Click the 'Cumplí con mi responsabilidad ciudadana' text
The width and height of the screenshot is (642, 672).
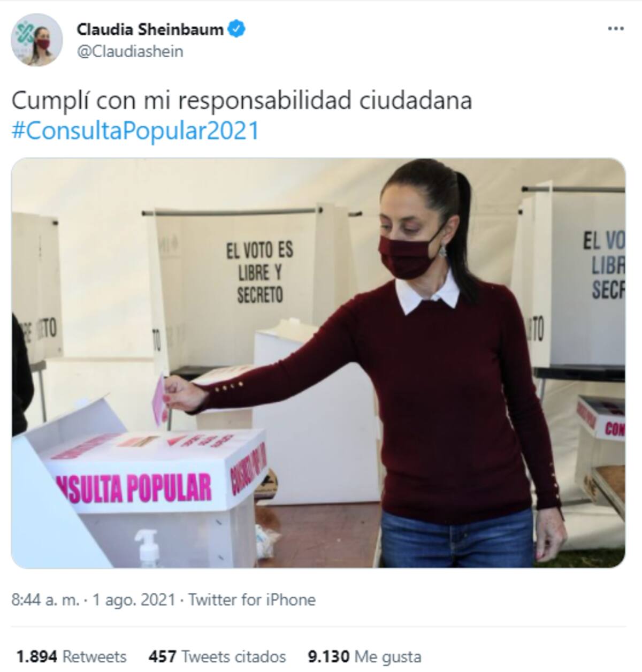(x=242, y=101)
